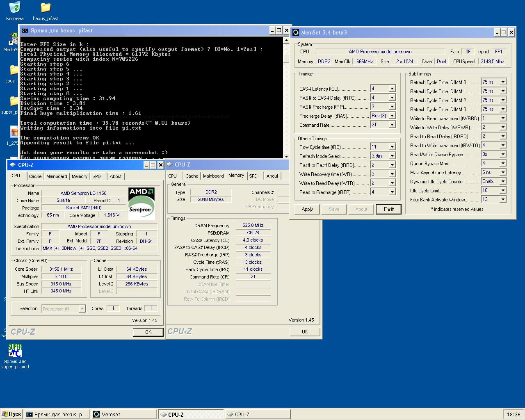Open the Recycle Bin (Корзина) desktop icon
Image resolution: width=525 pixels, height=420 pixels.
tap(15, 11)
